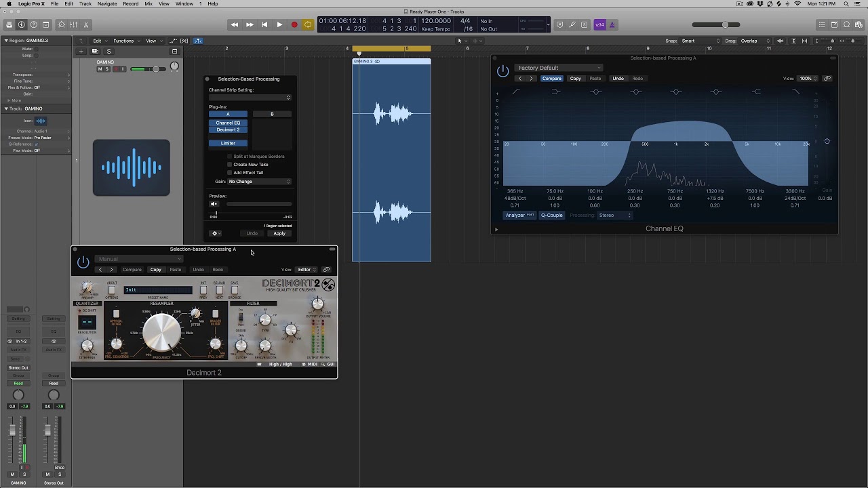The image size is (868, 488).
Task: Open the Tracks area View menu
Action: [153, 41]
